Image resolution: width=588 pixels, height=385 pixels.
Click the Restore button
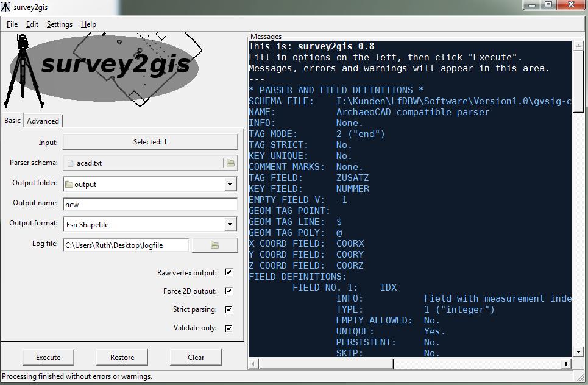pyautogui.click(x=122, y=357)
